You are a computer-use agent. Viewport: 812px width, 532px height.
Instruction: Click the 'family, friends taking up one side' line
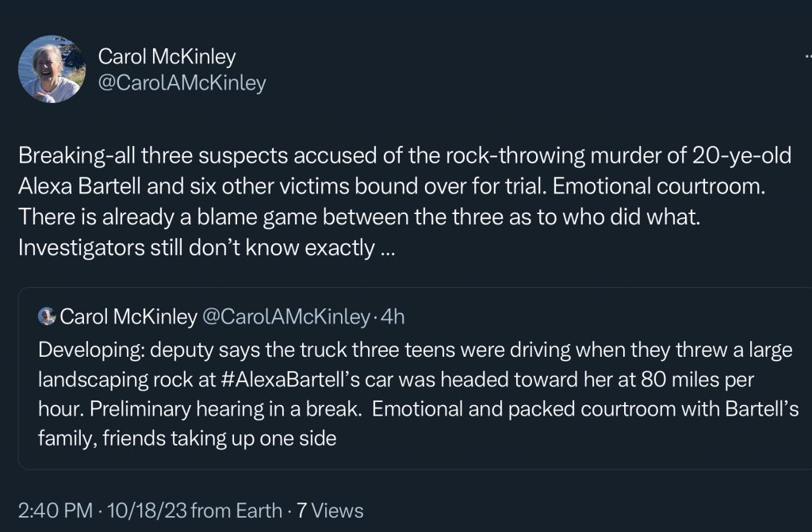187,438
